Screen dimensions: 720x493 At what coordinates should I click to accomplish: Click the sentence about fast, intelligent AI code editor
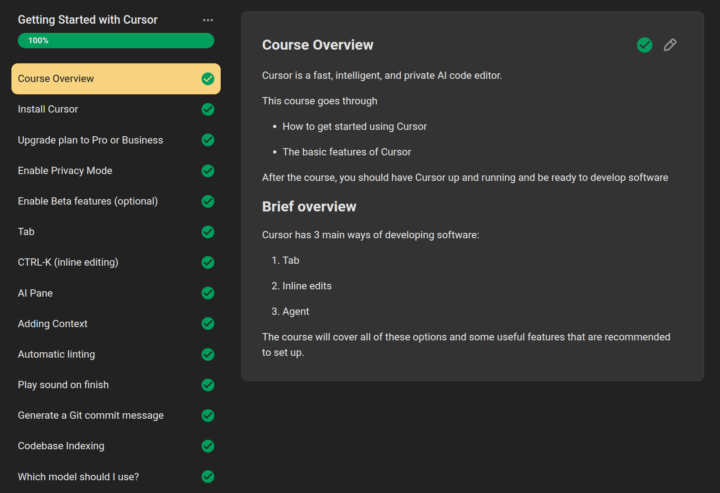(x=382, y=75)
